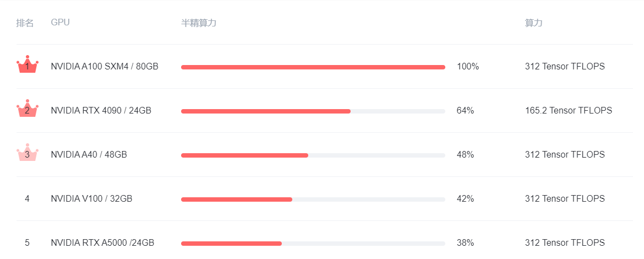The width and height of the screenshot is (644, 259).
Task: Click the 100% progress bar for A100
Action: (313, 67)
